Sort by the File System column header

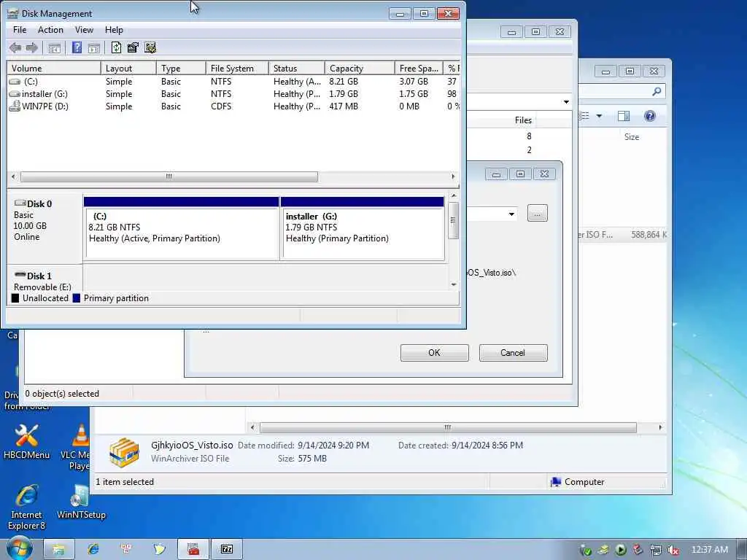tap(237, 69)
